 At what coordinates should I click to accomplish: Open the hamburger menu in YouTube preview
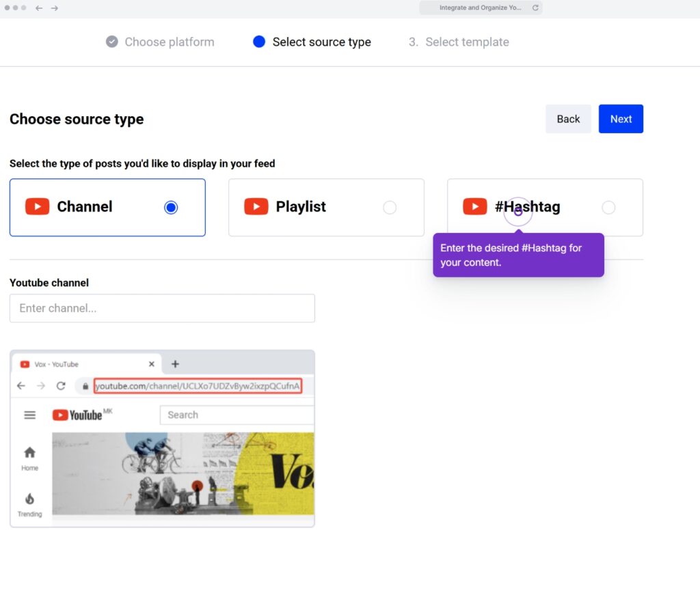click(x=29, y=415)
